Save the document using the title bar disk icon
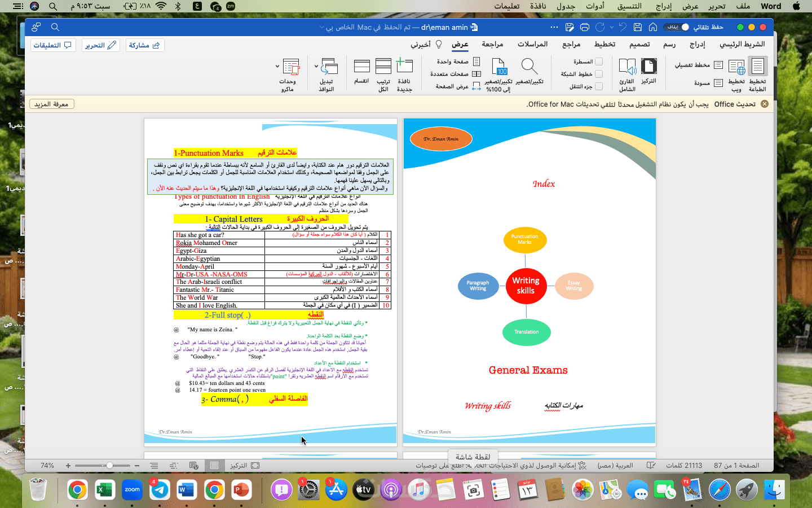Viewport: 812px width, 508px height. coord(638,27)
